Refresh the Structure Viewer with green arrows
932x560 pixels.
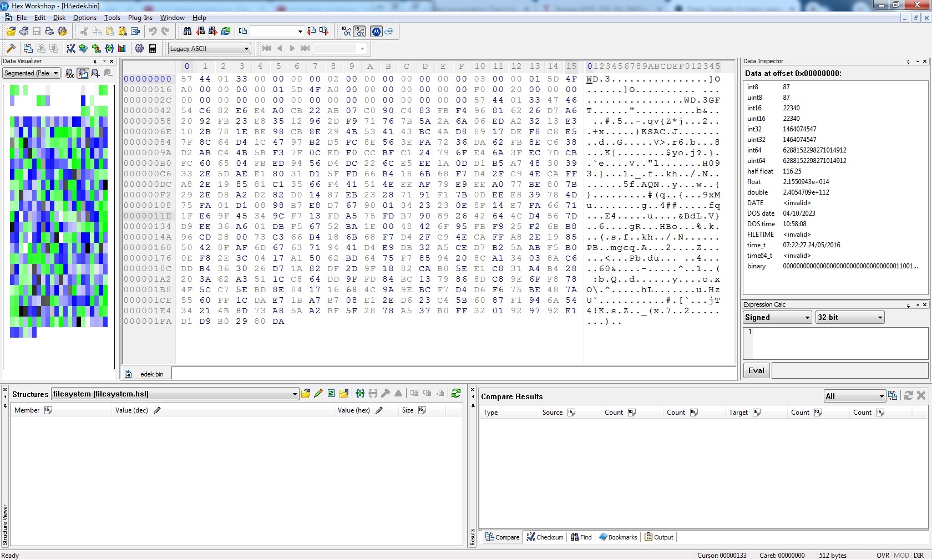pyautogui.click(x=456, y=394)
